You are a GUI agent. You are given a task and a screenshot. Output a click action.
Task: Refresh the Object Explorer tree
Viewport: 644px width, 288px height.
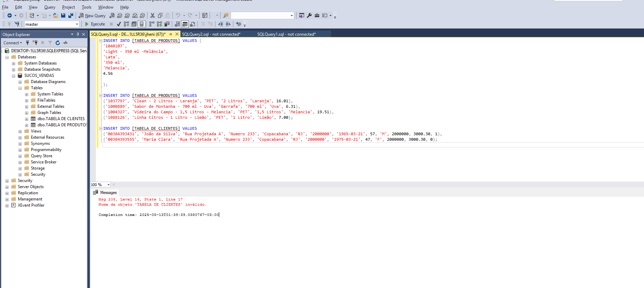point(58,43)
